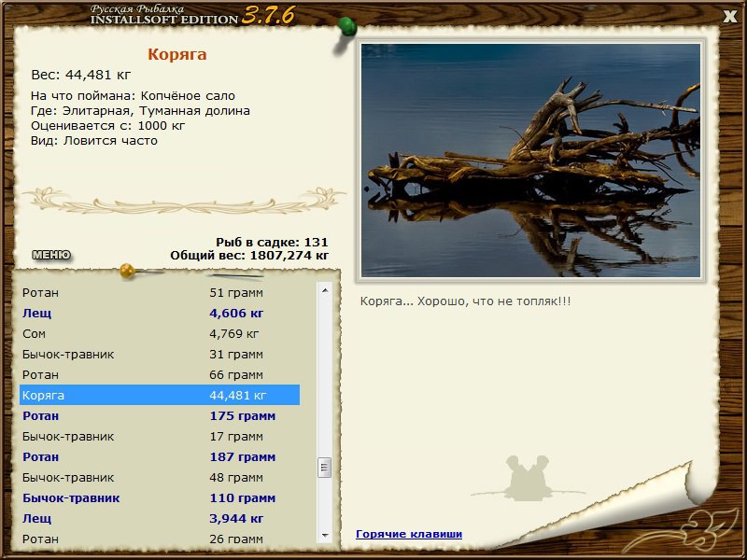The width and height of the screenshot is (747, 560).
Task: Click the fish list scroll down arrow
Action: coord(325,535)
